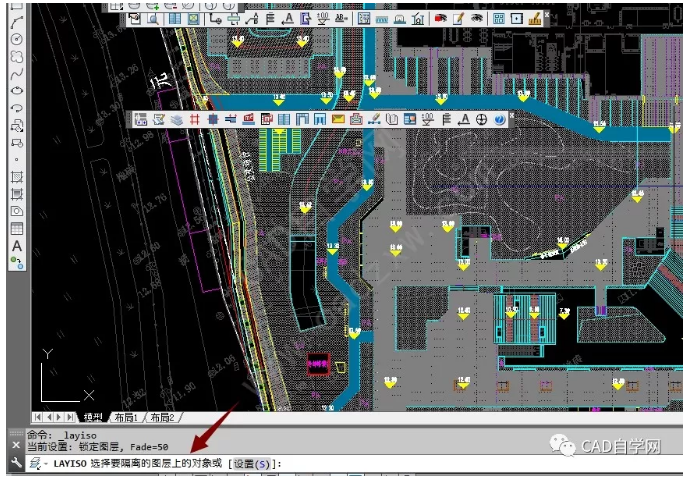
Task: Click the 设置(S) option in command line
Action: [x=252, y=464]
